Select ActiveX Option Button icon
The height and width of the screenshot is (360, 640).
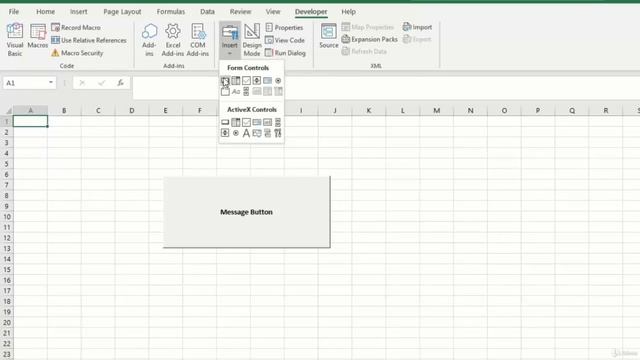click(x=236, y=133)
